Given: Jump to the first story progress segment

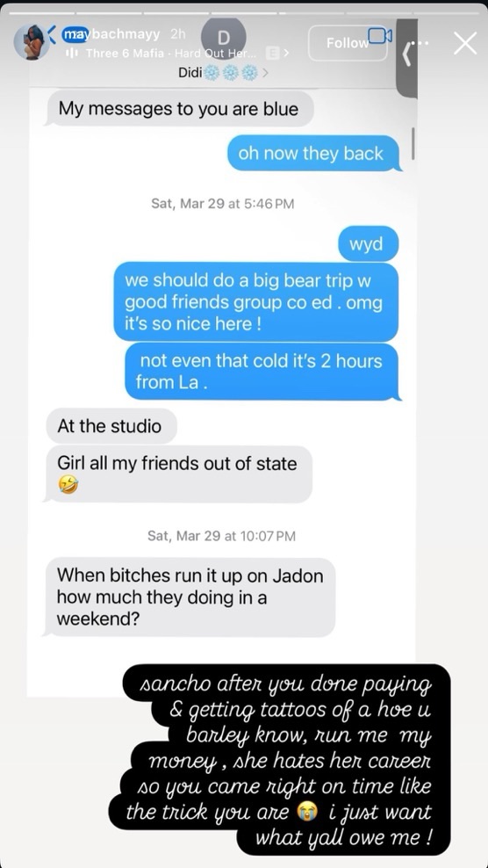Looking at the screenshot, I should click(x=41, y=12).
